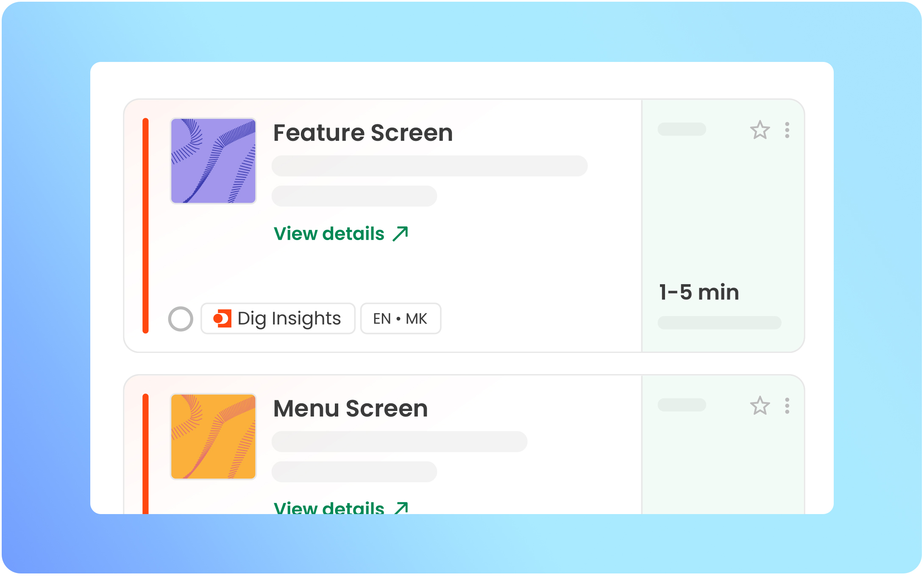
Task: Click the EN • MK language tag
Action: [400, 319]
